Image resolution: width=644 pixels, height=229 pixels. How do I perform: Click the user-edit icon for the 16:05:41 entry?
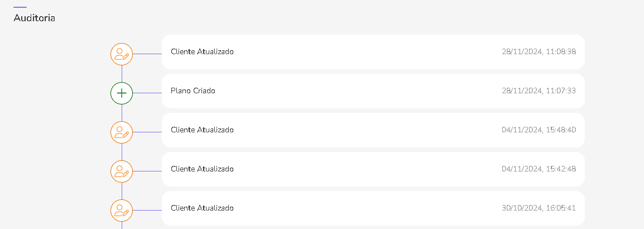point(122,211)
